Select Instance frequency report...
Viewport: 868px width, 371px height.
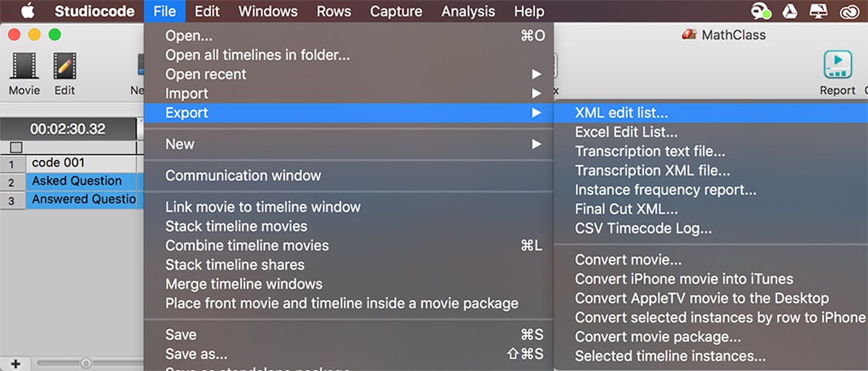710,190
